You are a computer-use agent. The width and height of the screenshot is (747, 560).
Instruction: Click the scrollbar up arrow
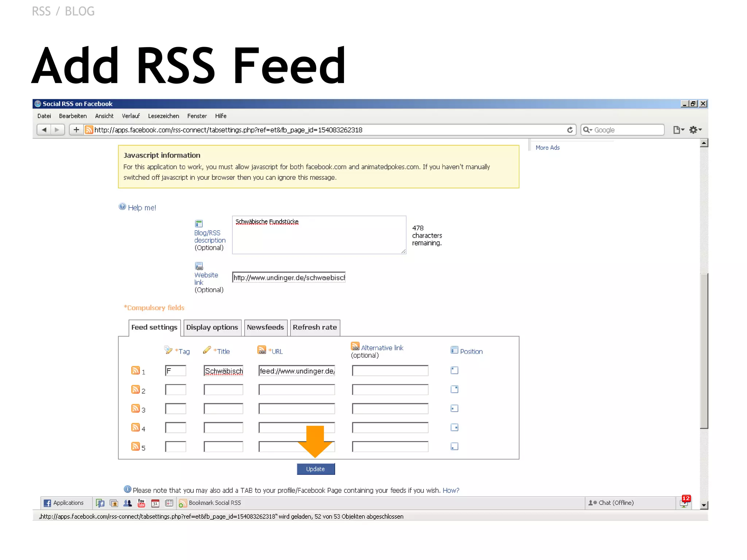click(x=704, y=143)
